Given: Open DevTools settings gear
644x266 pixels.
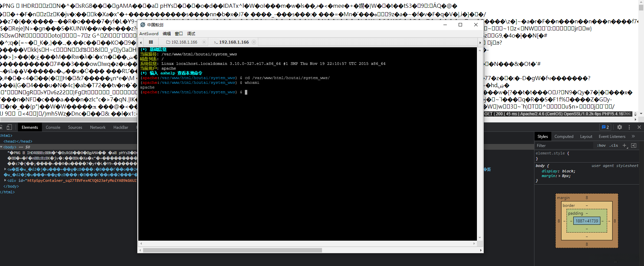Looking at the screenshot, I should click(x=620, y=127).
